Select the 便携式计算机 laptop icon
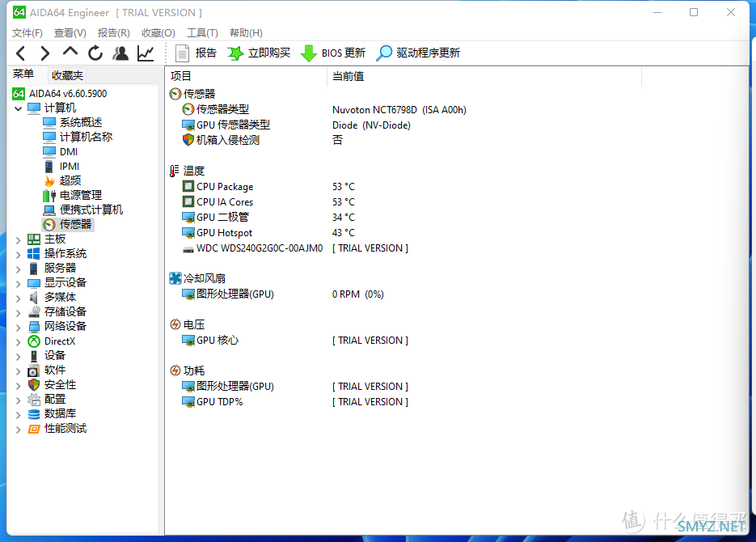Image resolution: width=756 pixels, height=542 pixels. (x=49, y=210)
